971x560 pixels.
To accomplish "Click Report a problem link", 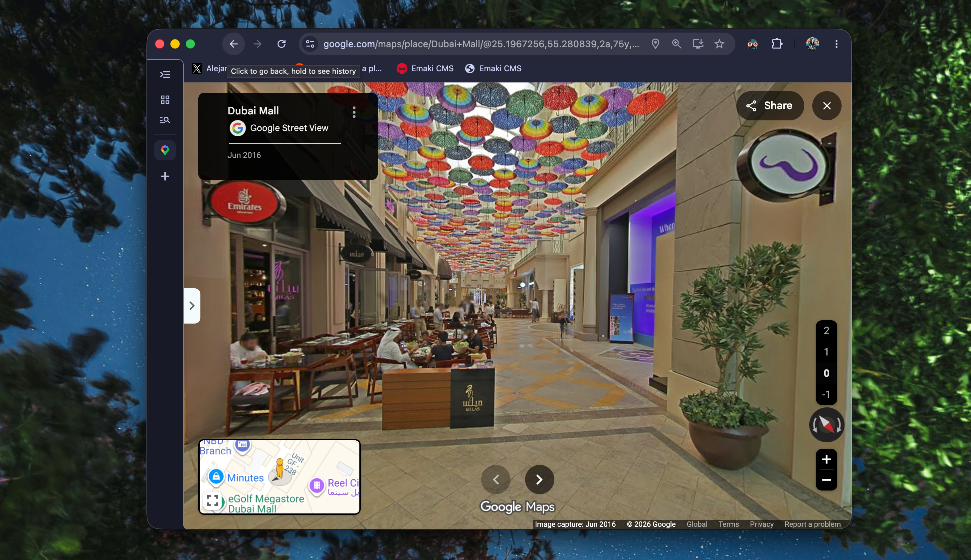I will (812, 524).
